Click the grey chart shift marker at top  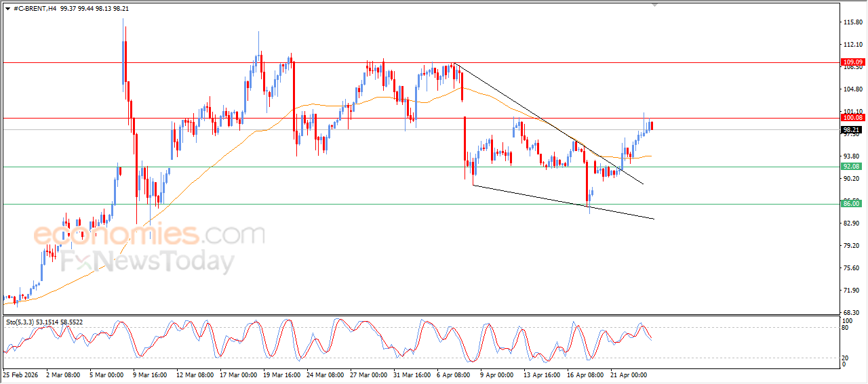tap(654, 5)
